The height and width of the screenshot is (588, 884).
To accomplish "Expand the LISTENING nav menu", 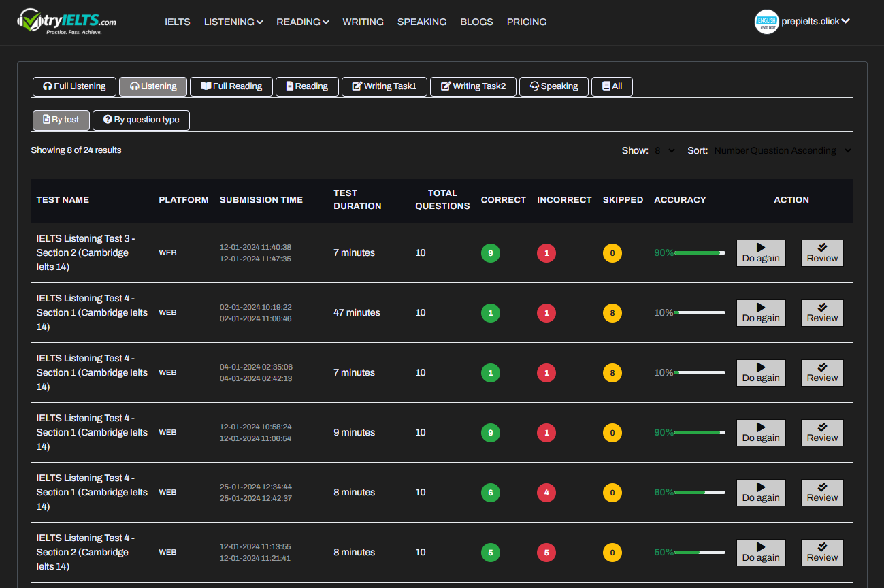I will tap(233, 22).
